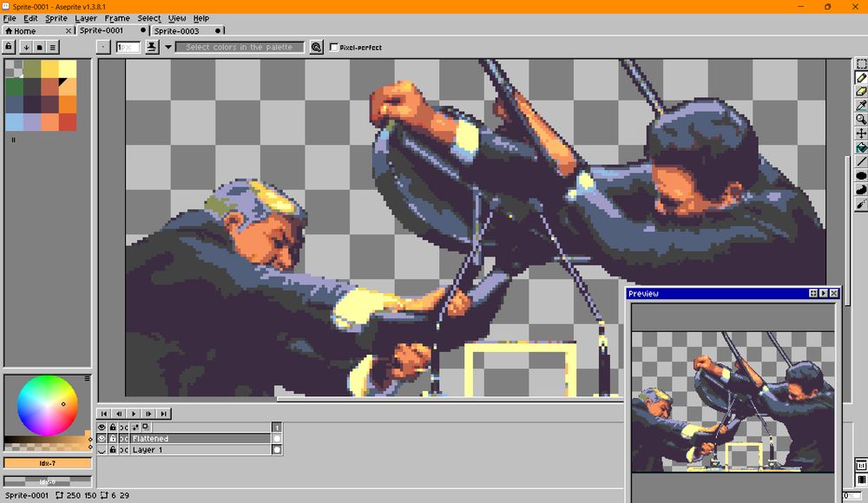This screenshot has width=868, height=503.
Task: Click the dynamics button beside the ink field
Action: 316,47
